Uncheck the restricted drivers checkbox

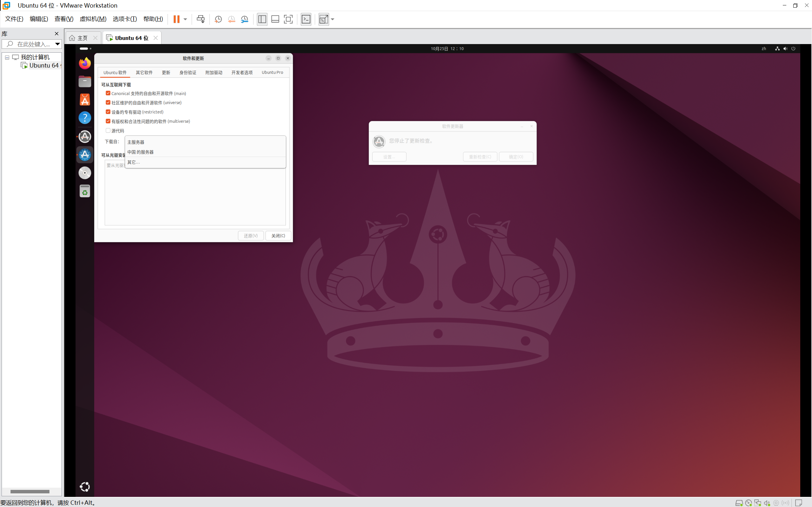108,112
